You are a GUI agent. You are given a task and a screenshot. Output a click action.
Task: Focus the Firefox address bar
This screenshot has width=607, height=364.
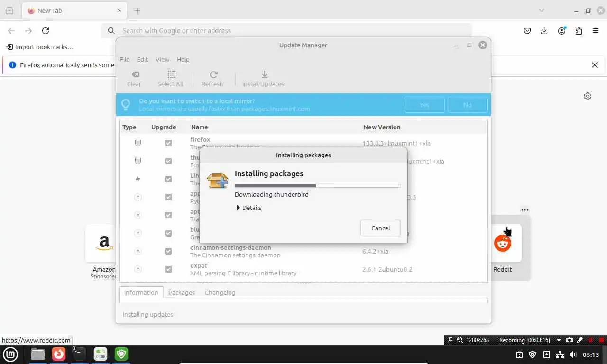[x=286, y=31]
